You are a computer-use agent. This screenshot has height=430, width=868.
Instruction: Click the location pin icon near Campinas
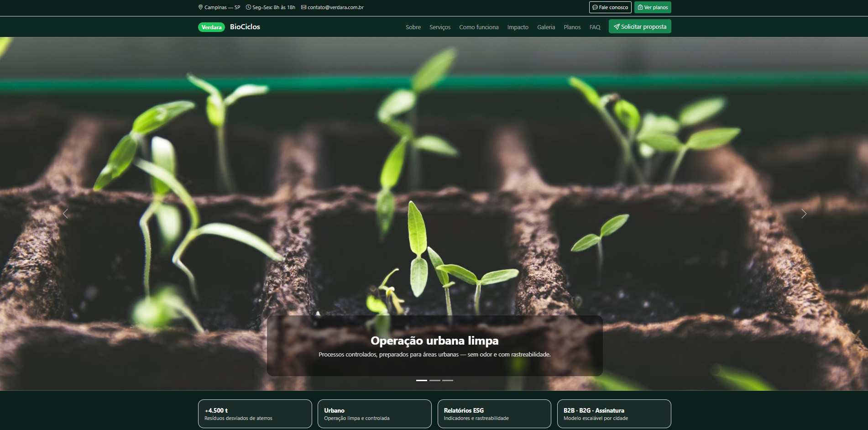200,7
